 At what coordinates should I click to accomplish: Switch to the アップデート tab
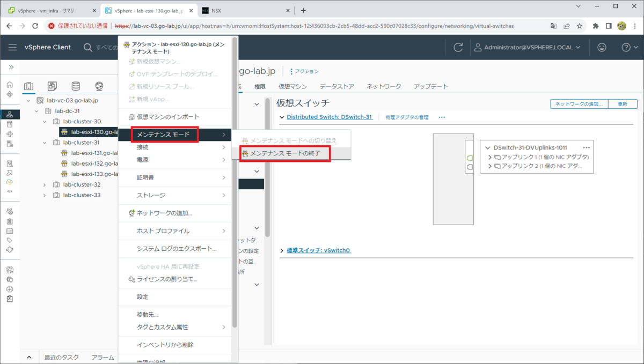pos(430,86)
